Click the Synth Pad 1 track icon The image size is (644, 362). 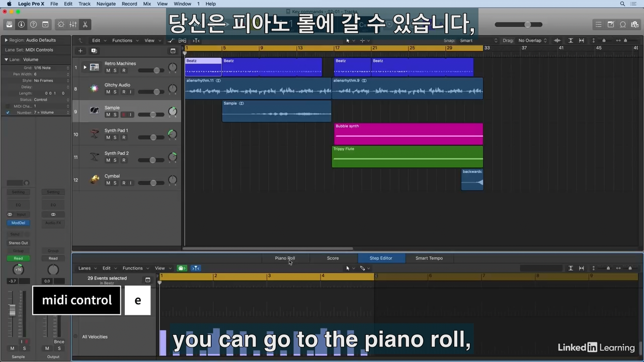tap(94, 134)
